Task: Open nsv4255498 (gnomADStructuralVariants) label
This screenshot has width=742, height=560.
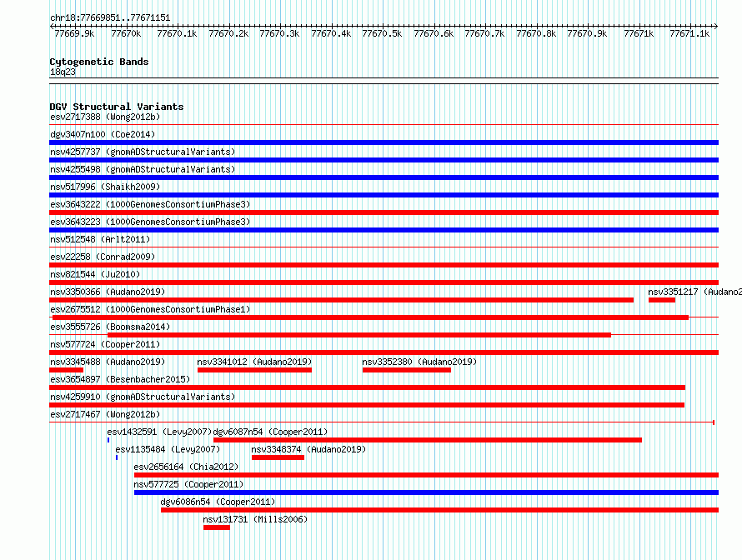Action: click(143, 169)
